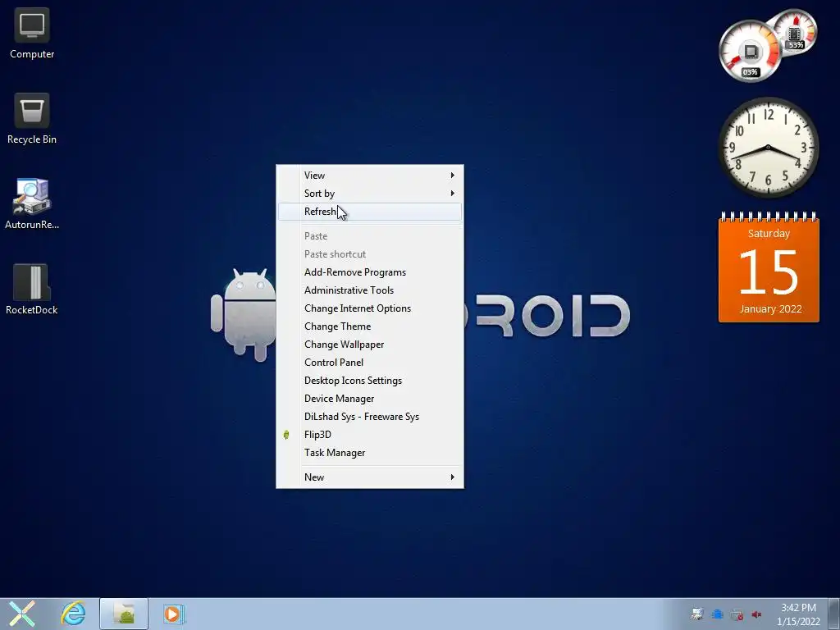Click the 1/15/2022 date in the taskbar
840x630 pixels.
pos(798,622)
